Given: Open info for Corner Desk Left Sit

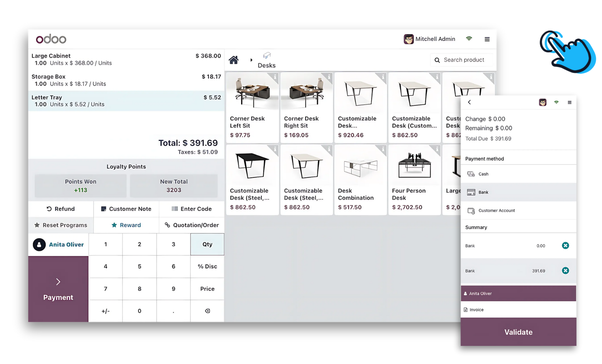Looking at the screenshot, I should (275, 77).
